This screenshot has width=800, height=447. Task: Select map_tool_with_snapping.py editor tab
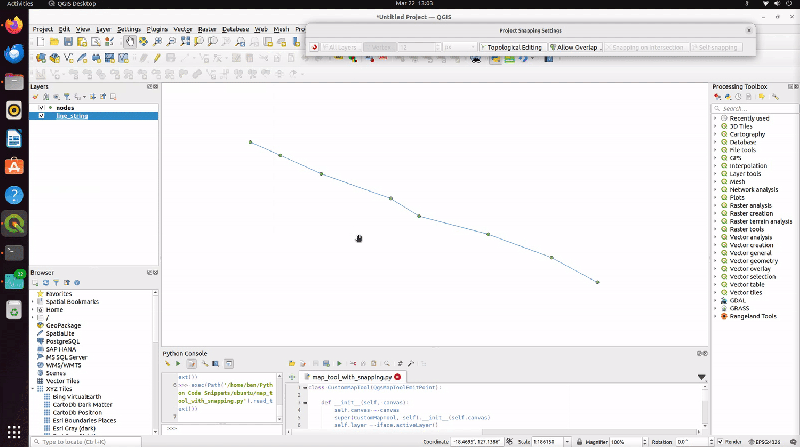[352, 377]
